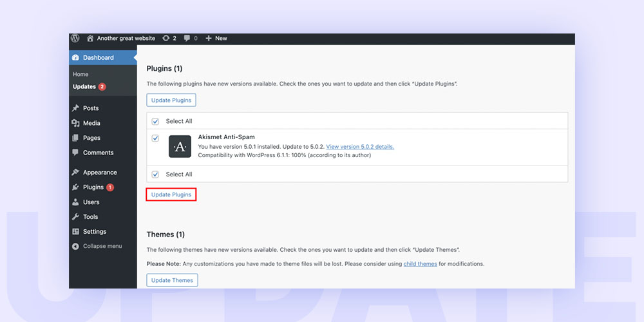Click the top Update Plugins button
The width and height of the screenshot is (644, 322).
click(171, 100)
